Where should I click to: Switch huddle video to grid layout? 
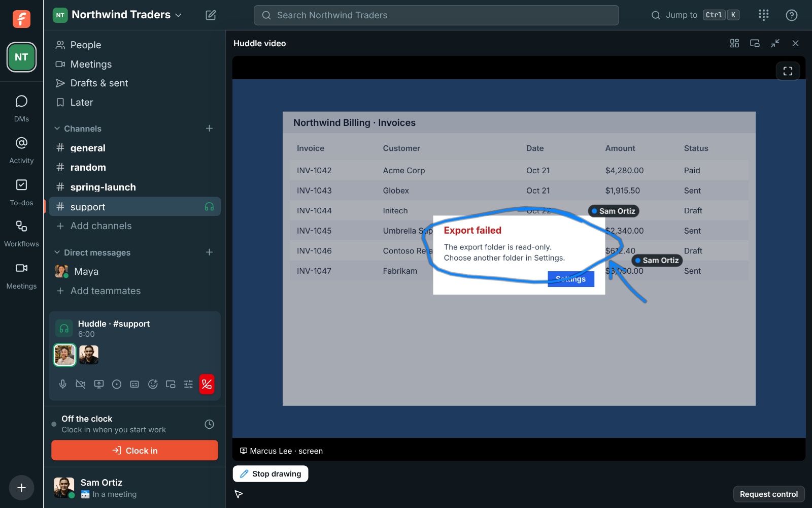tap(734, 43)
